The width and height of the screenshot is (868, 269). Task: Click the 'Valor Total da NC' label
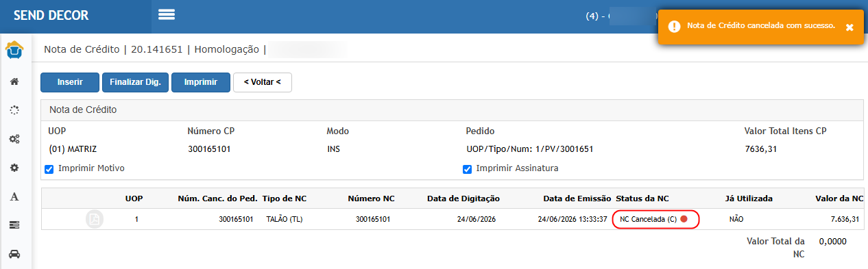click(775, 247)
